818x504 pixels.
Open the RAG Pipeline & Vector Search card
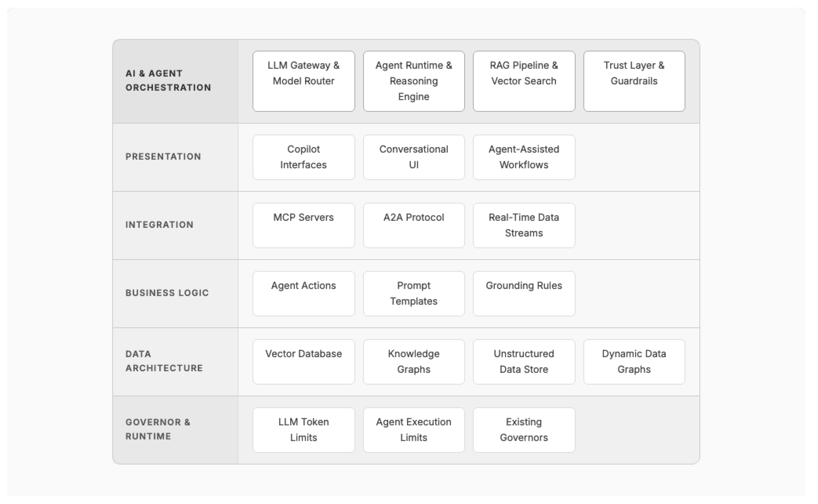[x=524, y=81]
